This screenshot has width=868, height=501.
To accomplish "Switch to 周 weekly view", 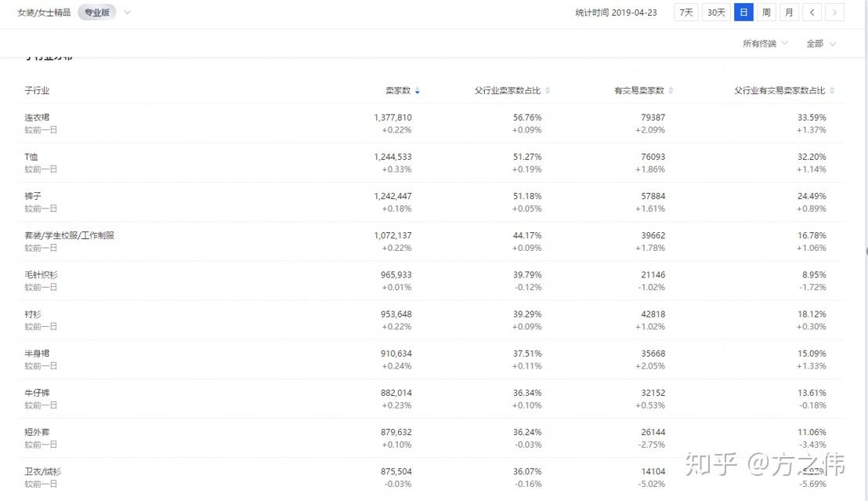I will tap(766, 13).
